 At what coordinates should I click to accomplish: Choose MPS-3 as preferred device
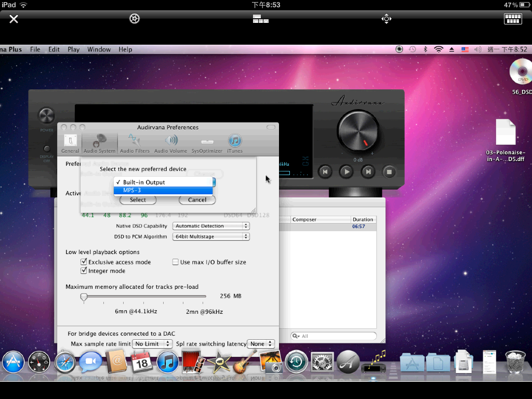tap(163, 190)
